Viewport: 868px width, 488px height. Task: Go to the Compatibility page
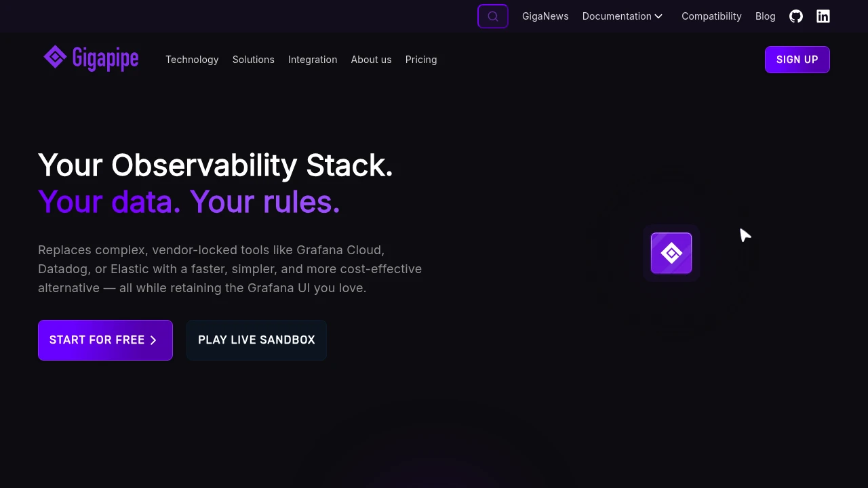(x=711, y=16)
